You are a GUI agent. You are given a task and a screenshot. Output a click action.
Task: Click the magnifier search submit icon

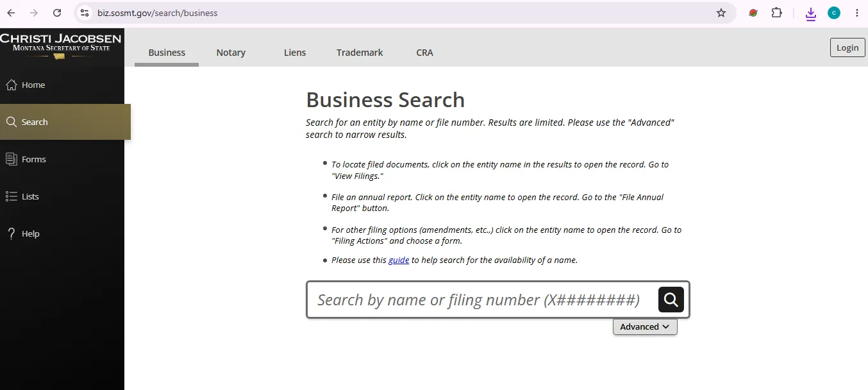click(671, 300)
